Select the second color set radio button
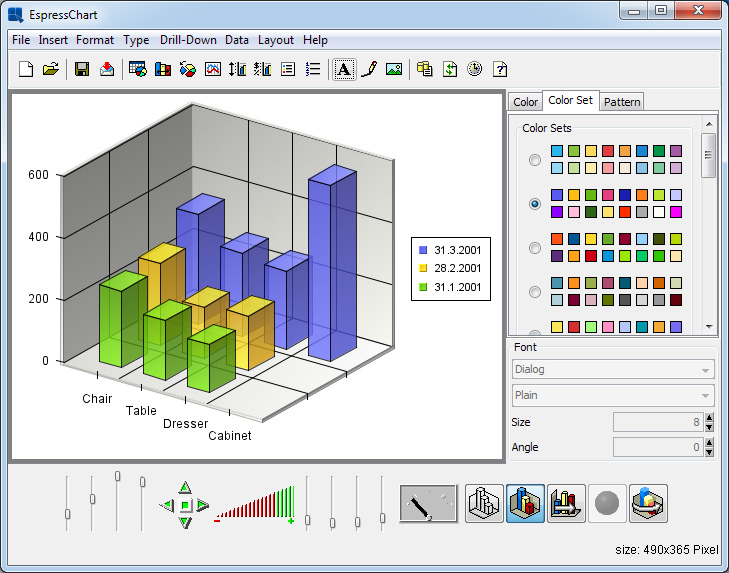Screen dimensions: 729x573 click(x=535, y=204)
